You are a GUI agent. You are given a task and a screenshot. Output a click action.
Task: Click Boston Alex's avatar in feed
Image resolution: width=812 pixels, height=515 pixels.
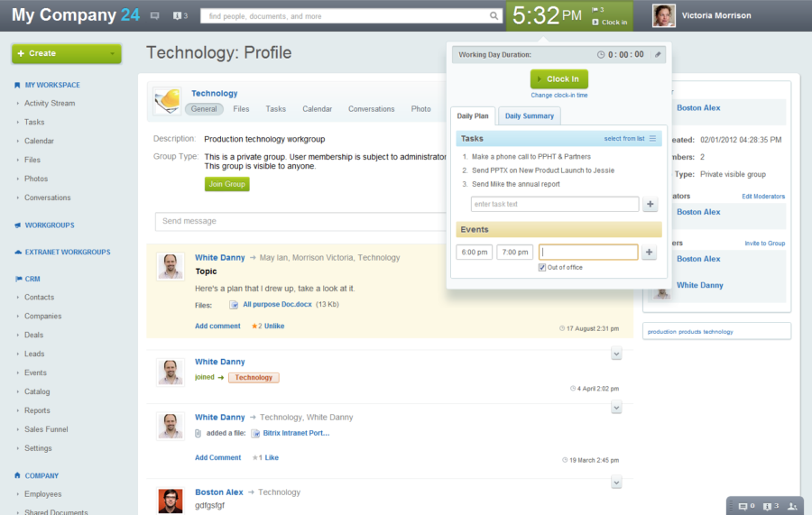pyautogui.click(x=171, y=501)
